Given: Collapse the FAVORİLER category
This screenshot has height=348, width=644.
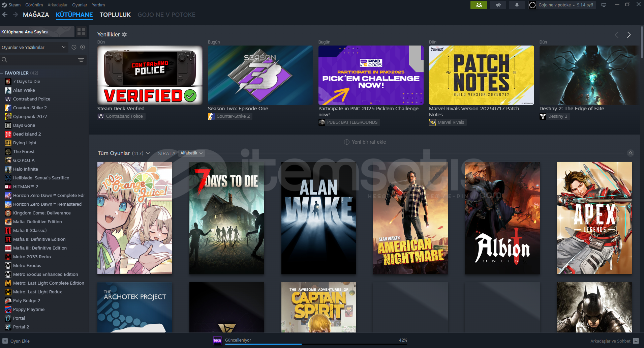Looking at the screenshot, I should coord(2,73).
